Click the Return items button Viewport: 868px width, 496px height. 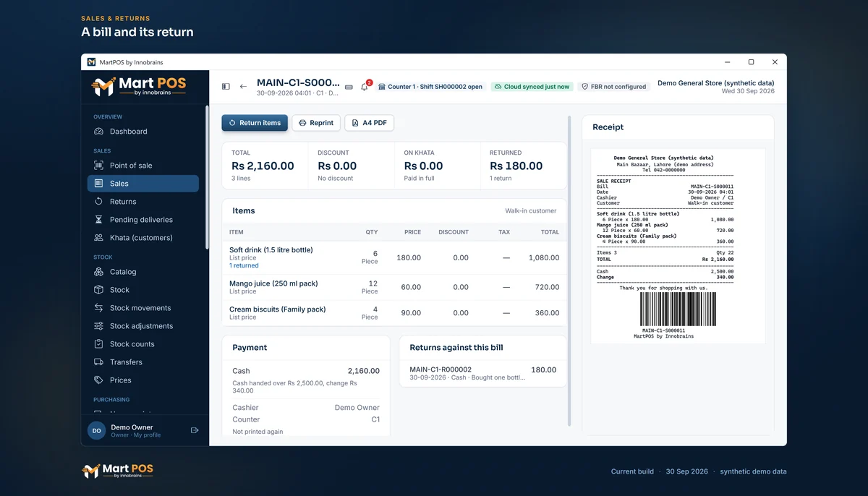pyautogui.click(x=255, y=123)
